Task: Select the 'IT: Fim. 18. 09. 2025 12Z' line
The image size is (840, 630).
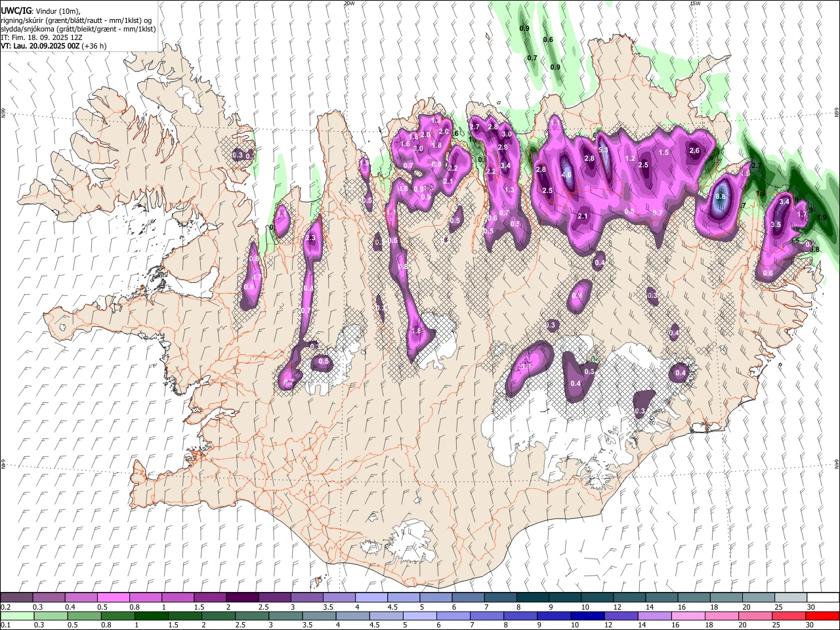Action: tap(41, 37)
